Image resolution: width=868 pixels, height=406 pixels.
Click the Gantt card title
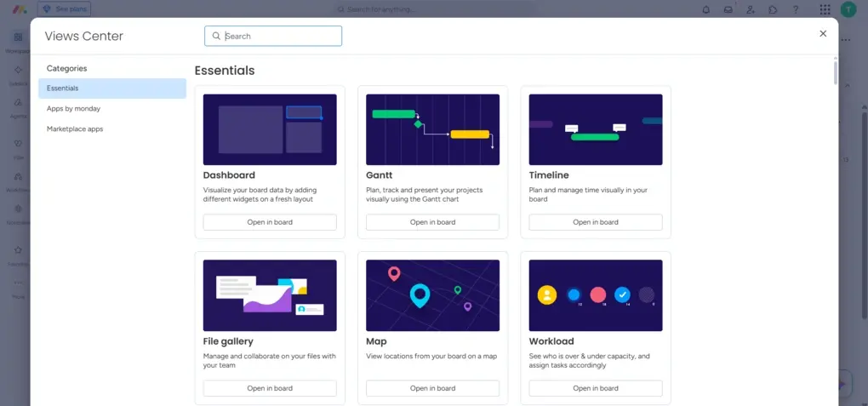click(380, 175)
